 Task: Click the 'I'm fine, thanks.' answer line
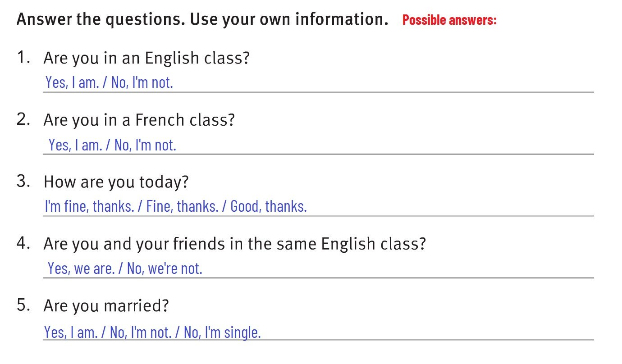[89, 206]
